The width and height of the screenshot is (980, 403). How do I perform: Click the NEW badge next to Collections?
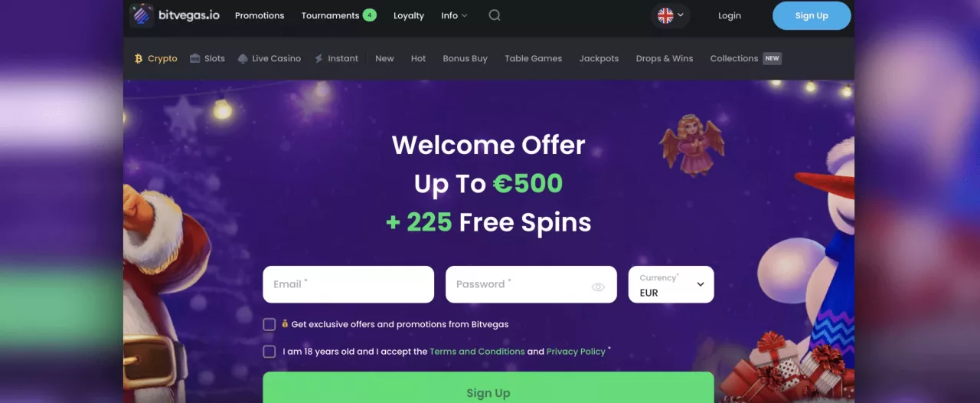(773, 58)
